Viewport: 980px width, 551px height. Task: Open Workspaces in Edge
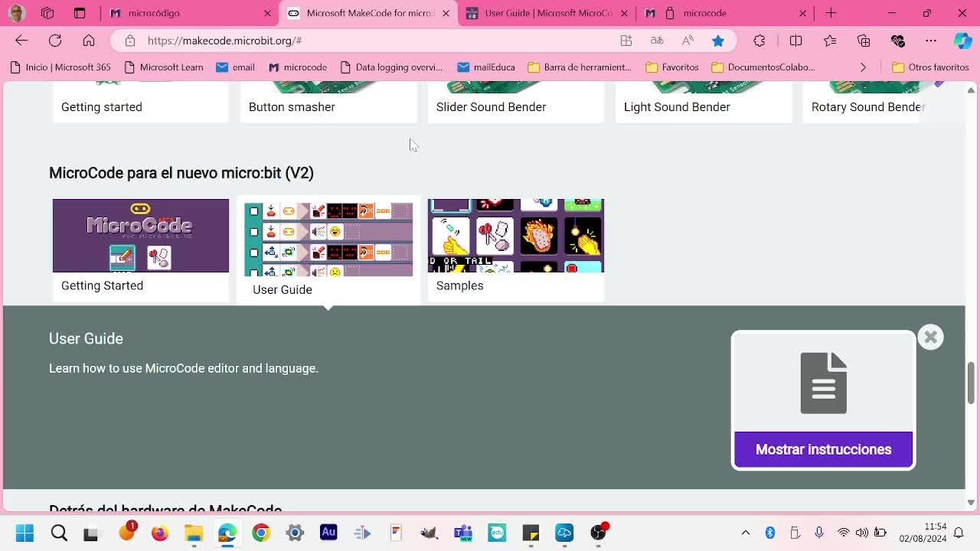(47, 13)
